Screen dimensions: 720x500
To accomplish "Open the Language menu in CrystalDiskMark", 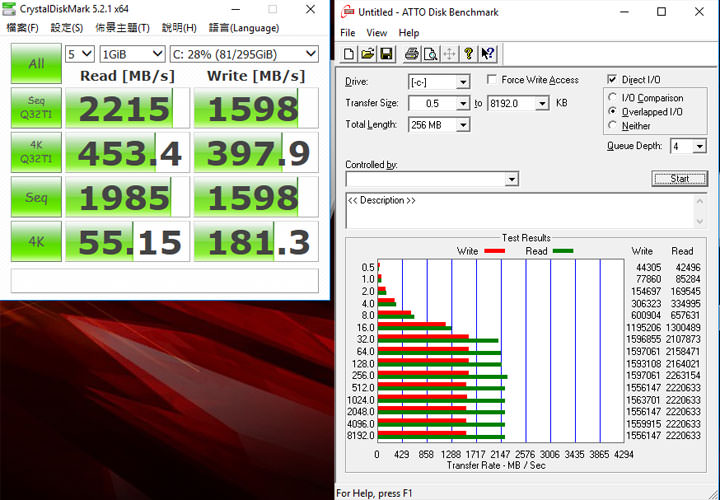I will pyautogui.click(x=241, y=28).
